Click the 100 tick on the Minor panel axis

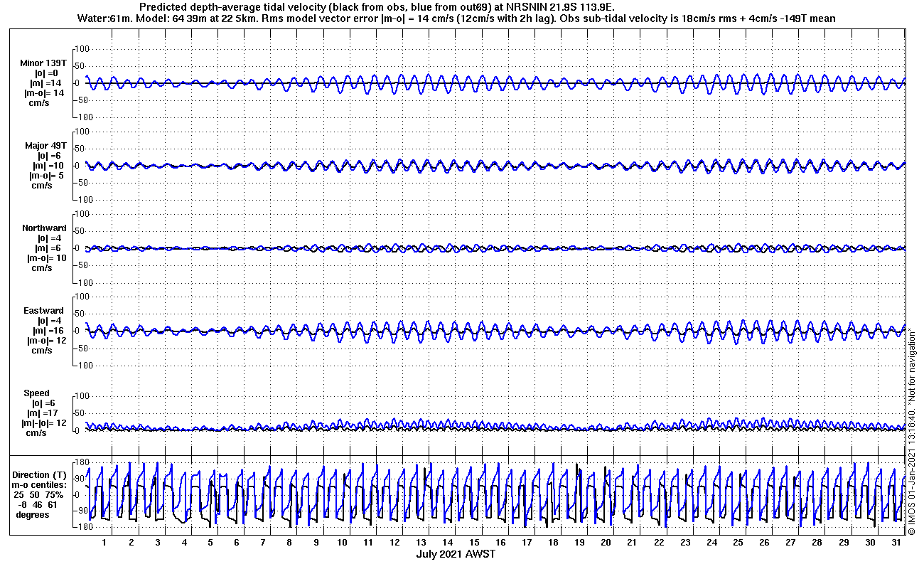point(82,48)
